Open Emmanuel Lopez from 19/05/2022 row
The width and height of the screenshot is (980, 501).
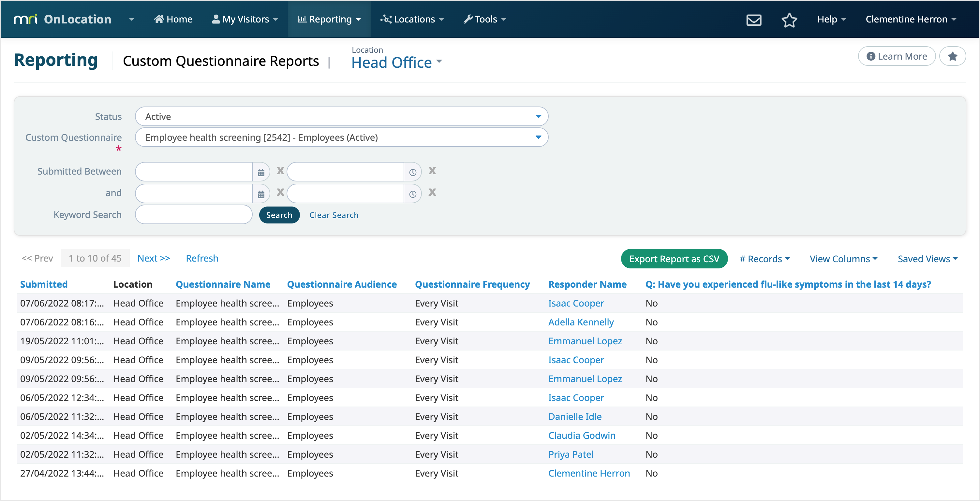(x=585, y=341)
